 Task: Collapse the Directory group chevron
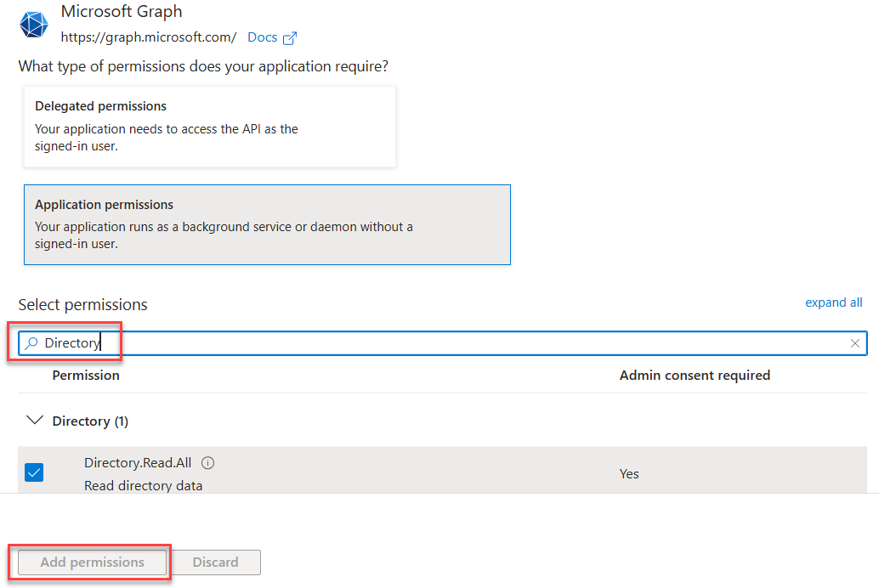[x=35, y=421]
